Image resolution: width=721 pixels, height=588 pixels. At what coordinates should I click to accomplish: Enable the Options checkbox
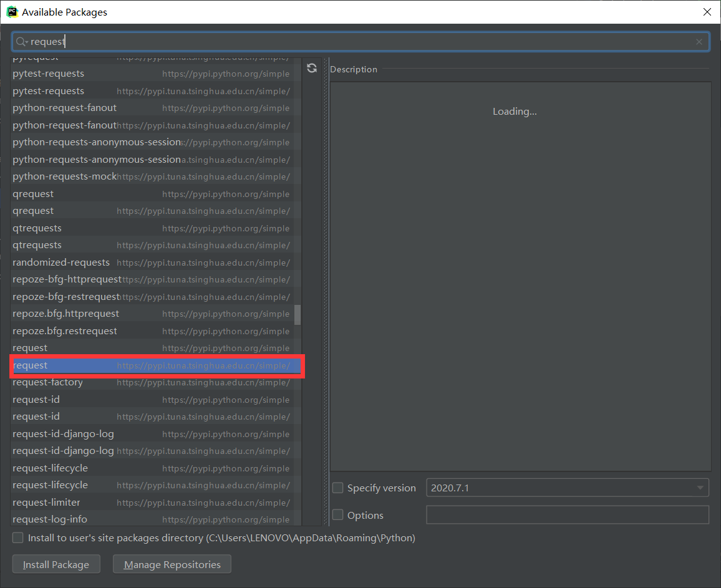pyautogui.click(x=338, y=515)
